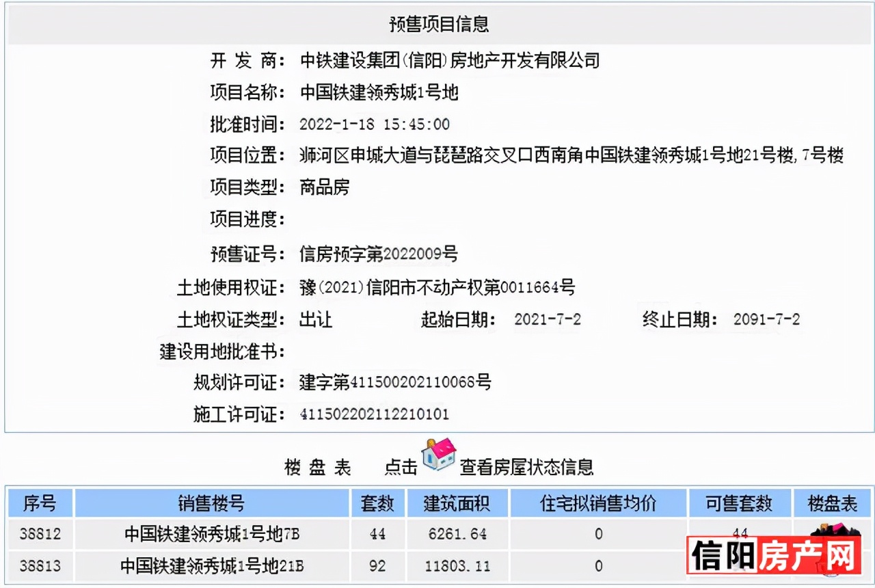Image resolution: width=875 pixels, height=588 pixels.
Task: Click the 楼 盘 表 section heading
Action: pos(318,467)
